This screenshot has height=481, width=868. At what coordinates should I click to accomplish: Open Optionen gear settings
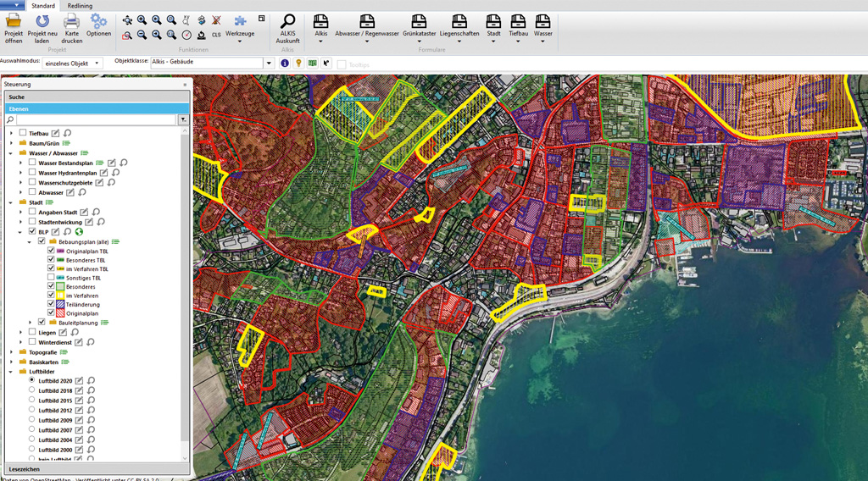coord(98,21)
